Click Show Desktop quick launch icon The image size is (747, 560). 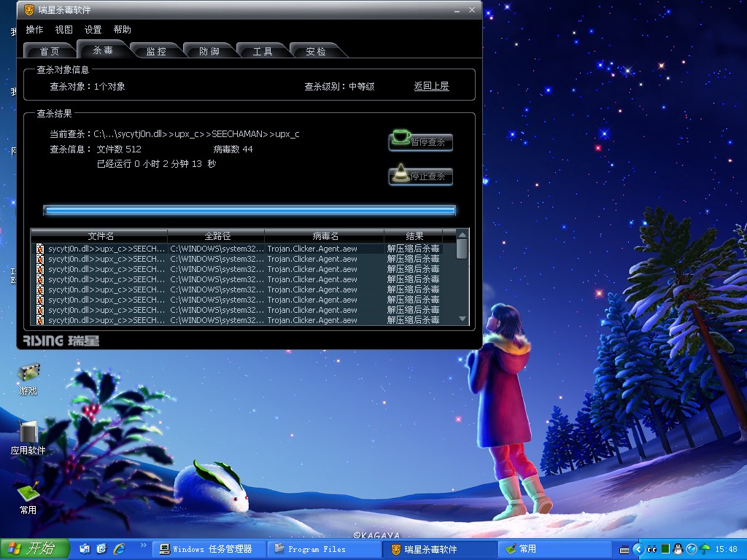[x=85, y=548]
